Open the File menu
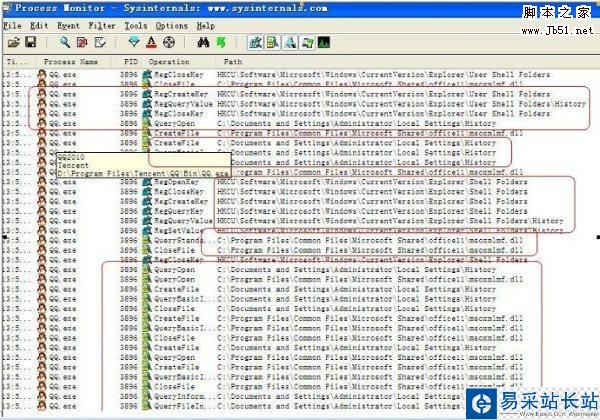This screenshot has width=600, height=420. click(12, 26)
